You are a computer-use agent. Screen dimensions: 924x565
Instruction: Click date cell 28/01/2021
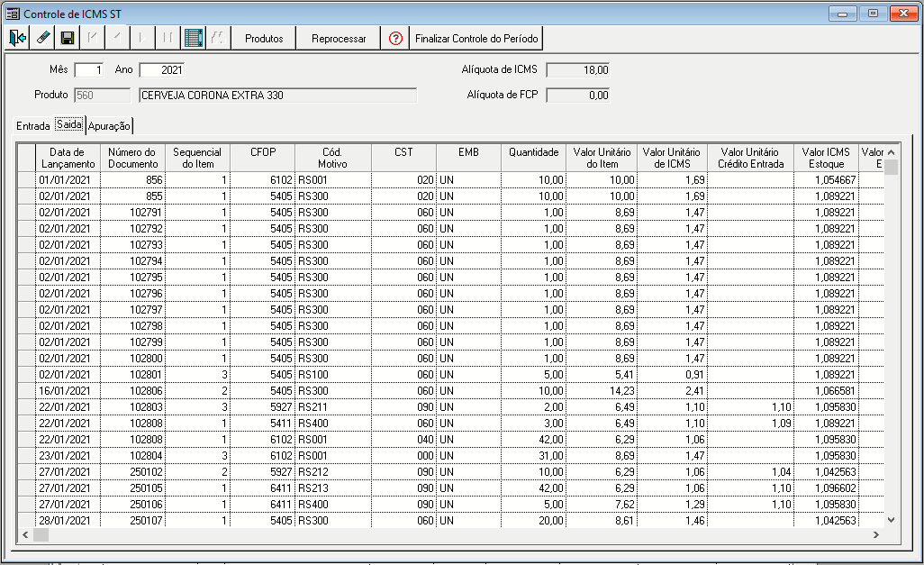68,520
